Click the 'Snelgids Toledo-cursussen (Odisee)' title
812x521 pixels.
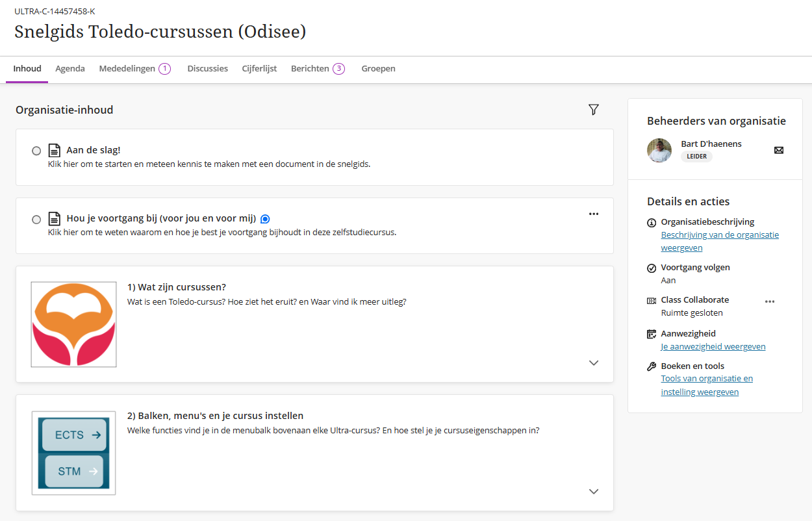[x=160, y=31]
